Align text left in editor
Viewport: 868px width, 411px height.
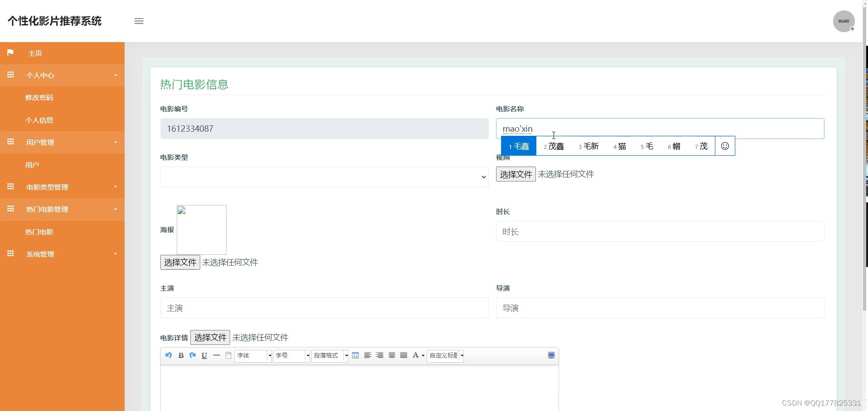click(368, 355)
